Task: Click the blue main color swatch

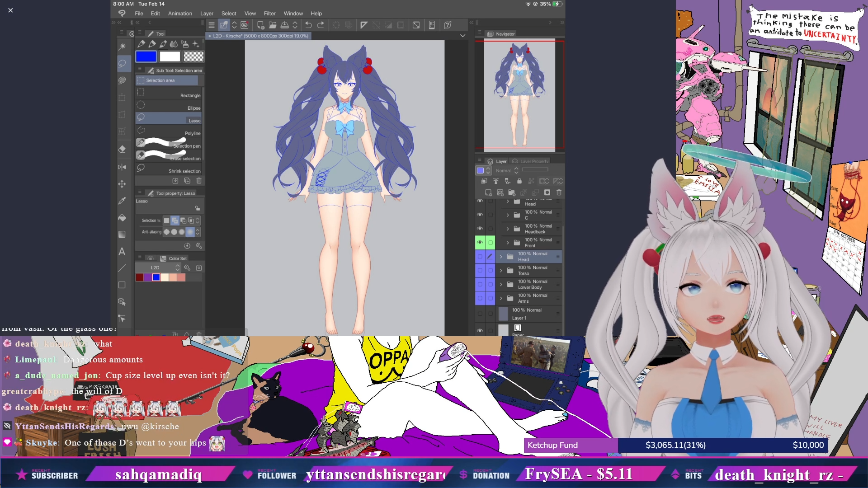Action: tap(146, 56)
